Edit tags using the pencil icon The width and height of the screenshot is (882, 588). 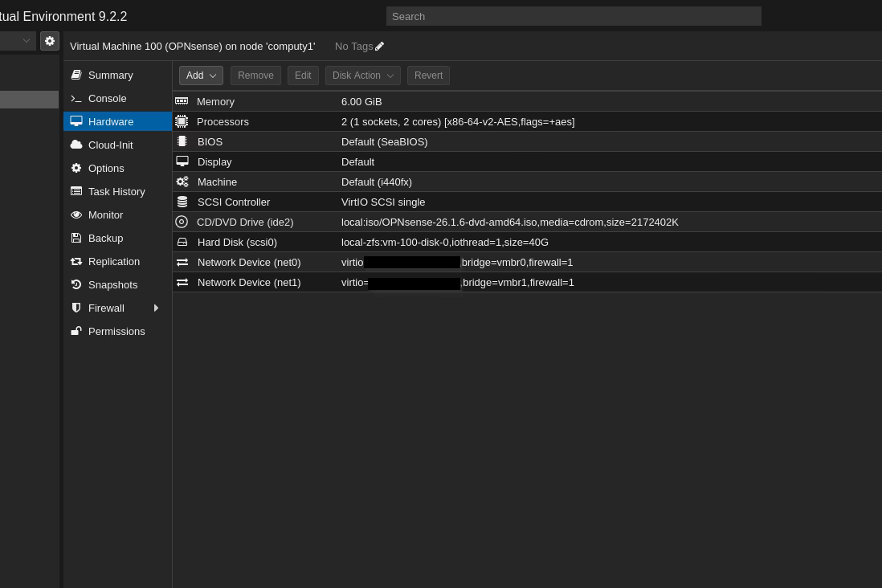(x=380, y=46)
